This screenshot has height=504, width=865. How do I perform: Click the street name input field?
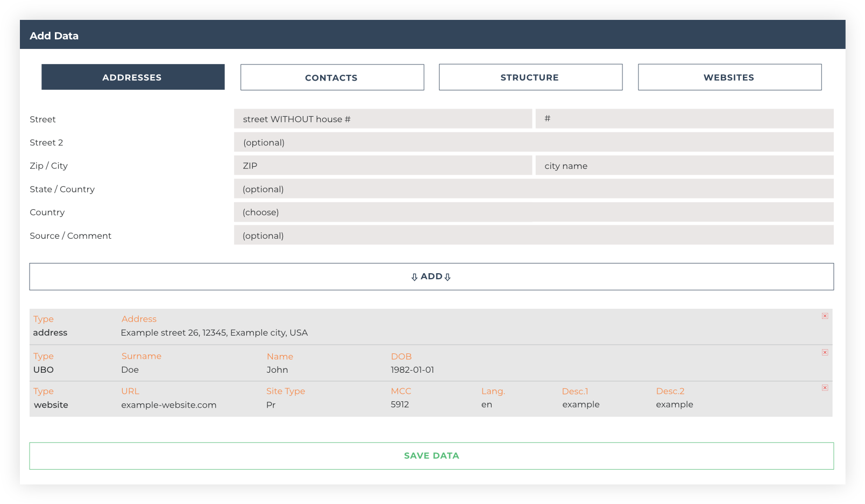(x=383, y=119)
